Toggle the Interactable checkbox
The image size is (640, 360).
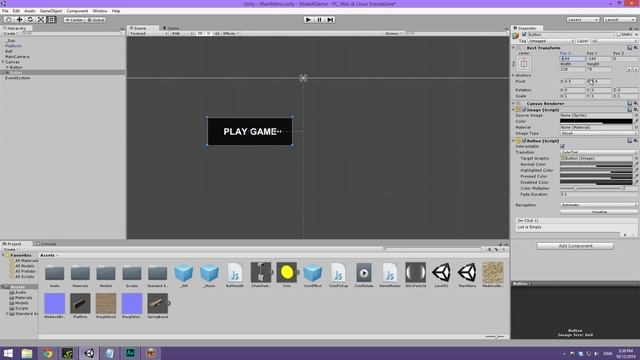(x=563, y=146)
